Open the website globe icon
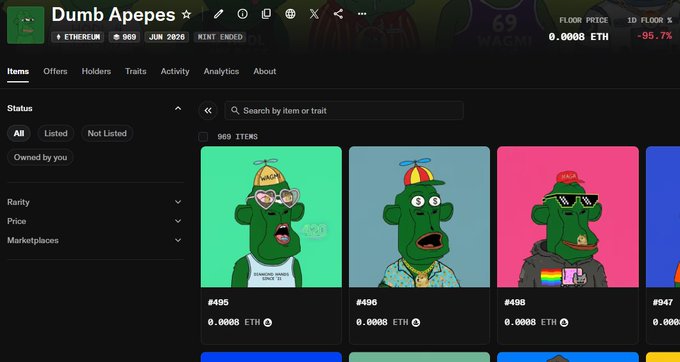Screen dimensions: 680x362 [x=290, y=14]
